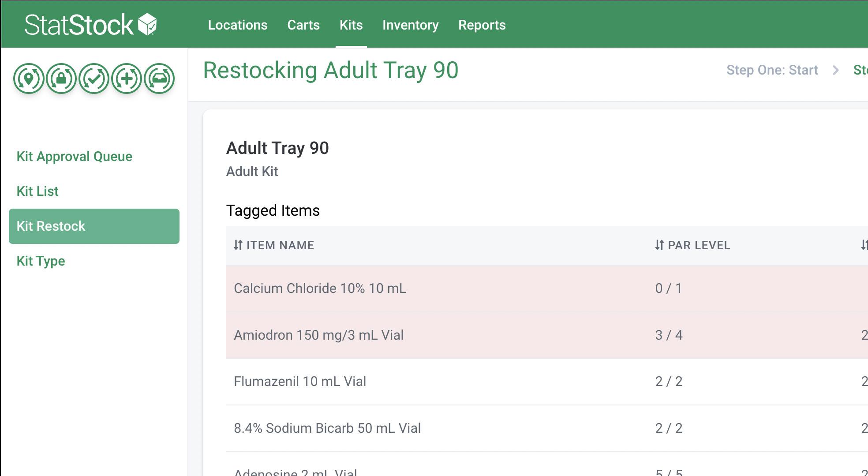
Task: Sort table by Item Name column arrows
Action: [238, 245]
